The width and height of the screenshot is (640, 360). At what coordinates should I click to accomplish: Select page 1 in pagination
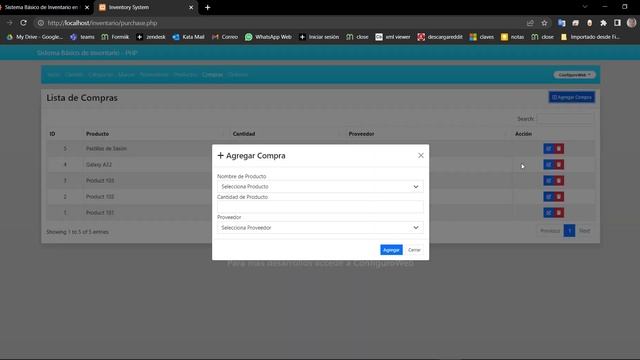click(x=569, y=231)
